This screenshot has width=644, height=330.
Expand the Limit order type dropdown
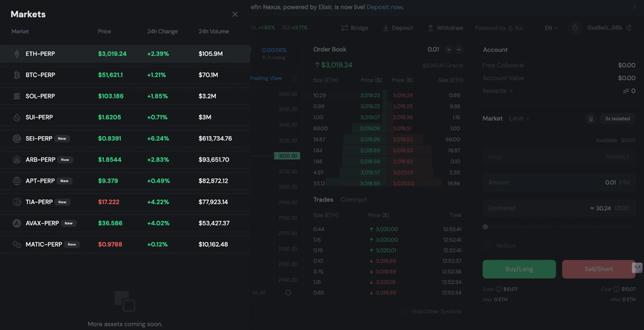pos(519,118)
